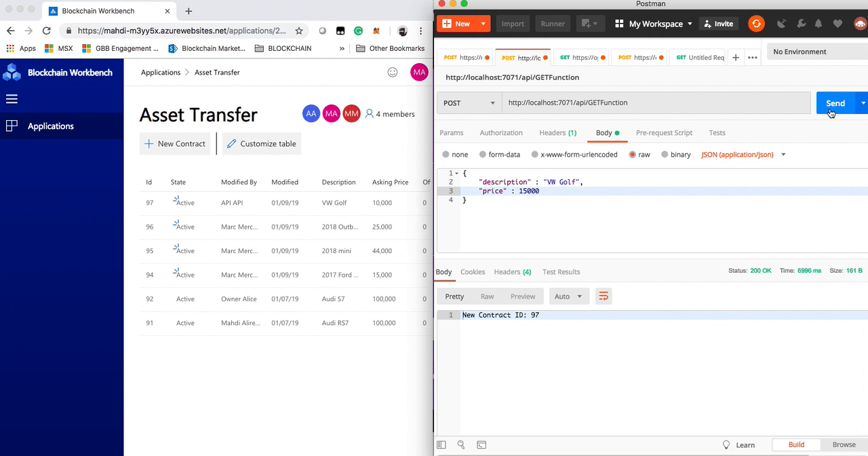Image resolution: width=868 pixels, height=456 pixels.
Task: Open the Test Results tab
Action: click(561, 272)
